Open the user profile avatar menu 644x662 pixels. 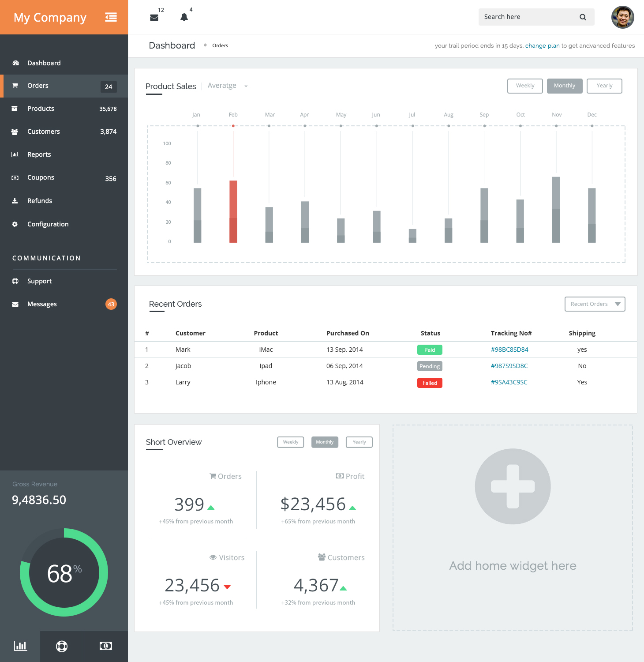click(622, 17)
